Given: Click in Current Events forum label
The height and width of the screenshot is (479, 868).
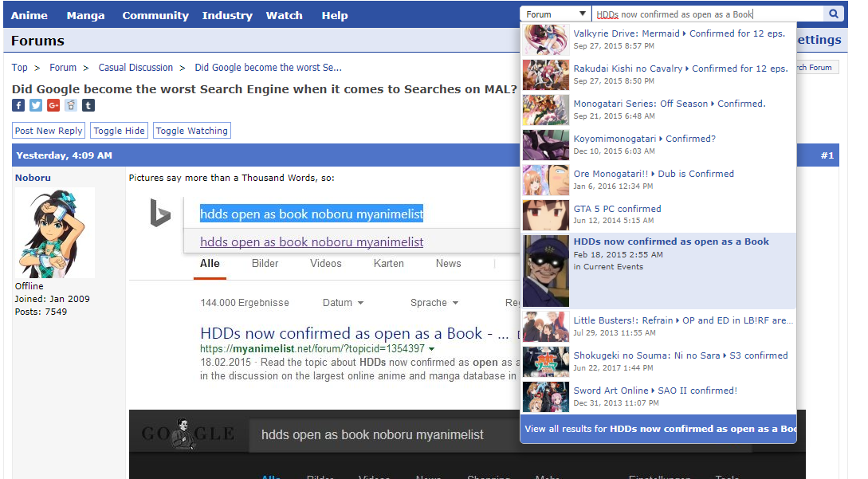Looking at the screenshot, I should click(x=608, y=267).
